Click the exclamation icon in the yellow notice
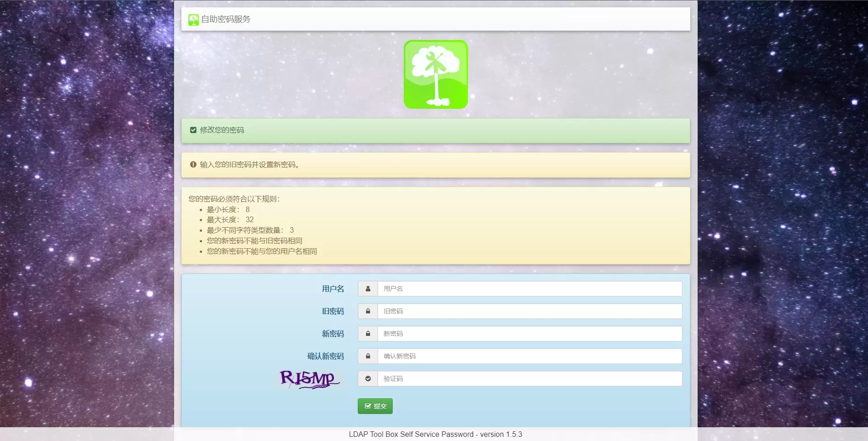This screenshot has height=441, width=868. [x=193, y=165]
